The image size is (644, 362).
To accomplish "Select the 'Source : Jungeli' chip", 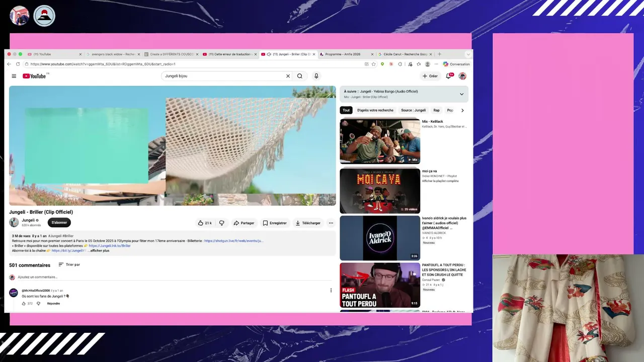I will 413,110.
